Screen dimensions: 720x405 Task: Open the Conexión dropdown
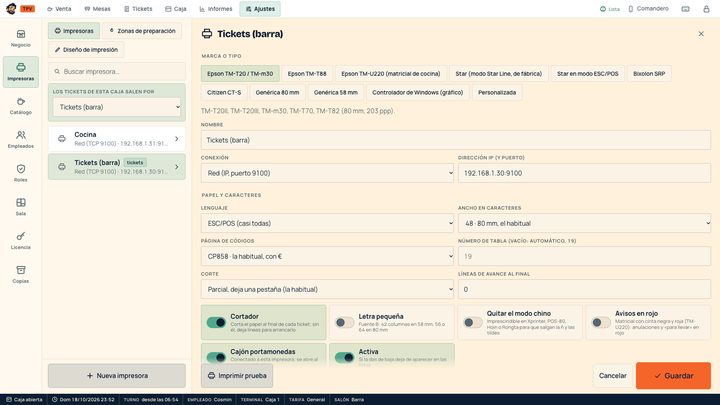pos(327,173)
